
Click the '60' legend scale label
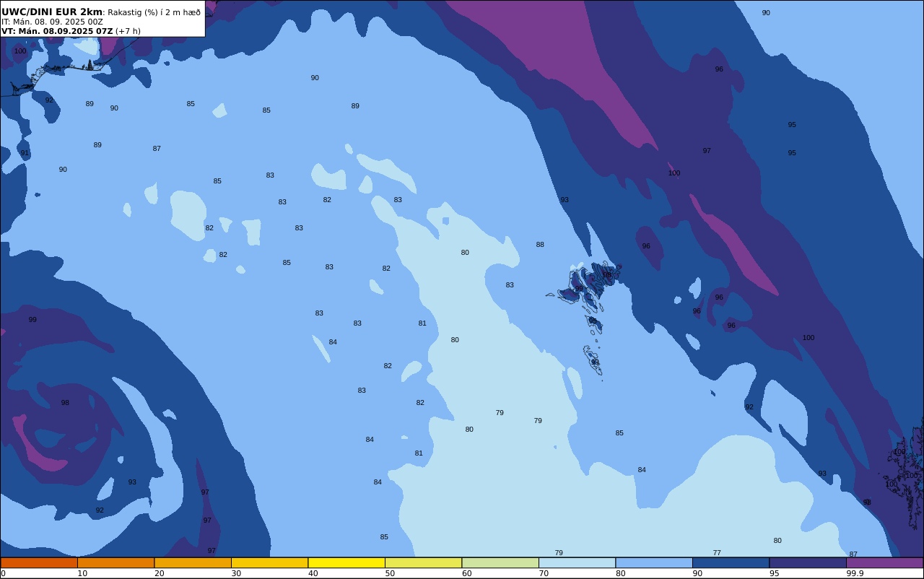pyautogui.click(x=467, y=573)
